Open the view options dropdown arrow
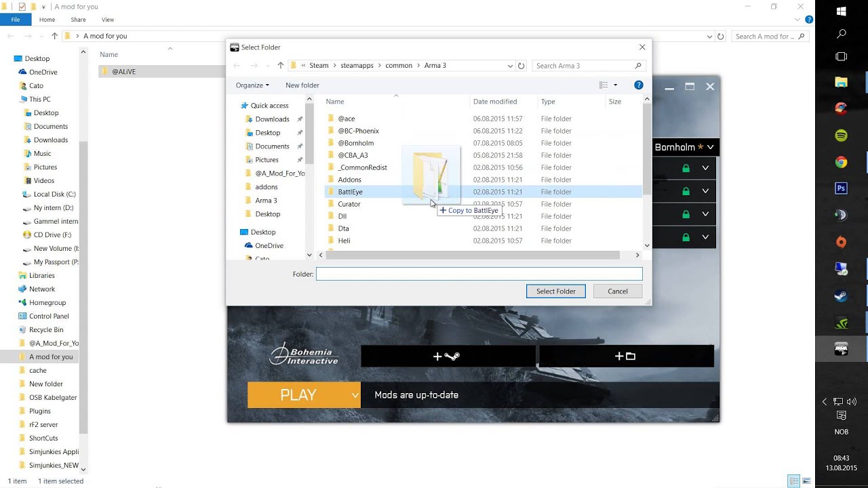Screen dimensions: 868x488 tap(615, 85)
